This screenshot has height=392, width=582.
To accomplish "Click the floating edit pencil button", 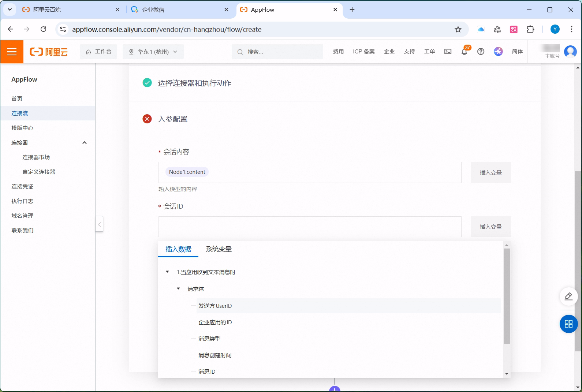I will (x=568, y=296).
